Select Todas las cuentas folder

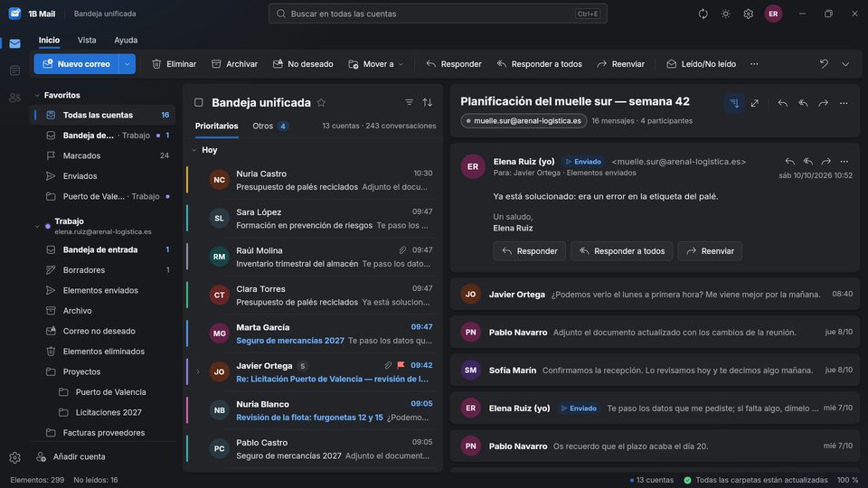pyautogui.click(x=102, y=115)
